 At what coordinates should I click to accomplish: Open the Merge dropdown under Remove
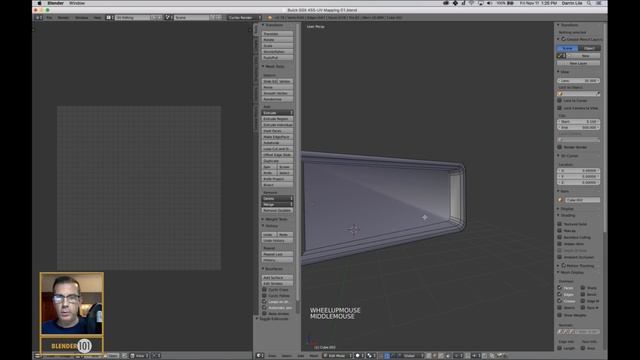[277, 204]
